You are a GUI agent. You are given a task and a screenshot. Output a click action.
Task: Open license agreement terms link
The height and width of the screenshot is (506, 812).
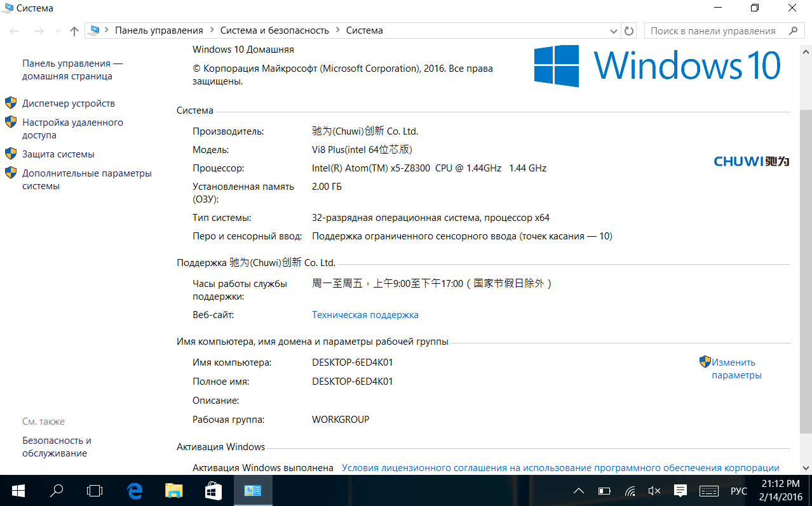tap(560, 468)
